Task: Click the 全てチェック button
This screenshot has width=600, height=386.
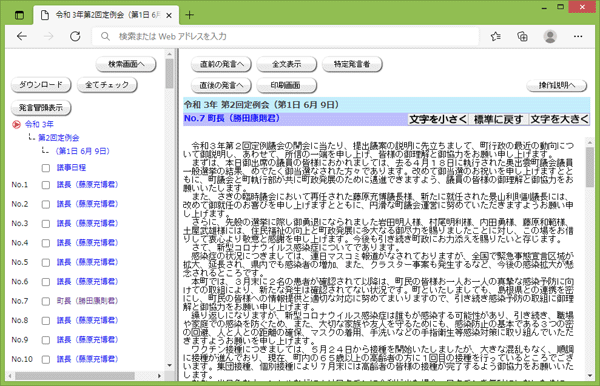Action: click(107, 85)
